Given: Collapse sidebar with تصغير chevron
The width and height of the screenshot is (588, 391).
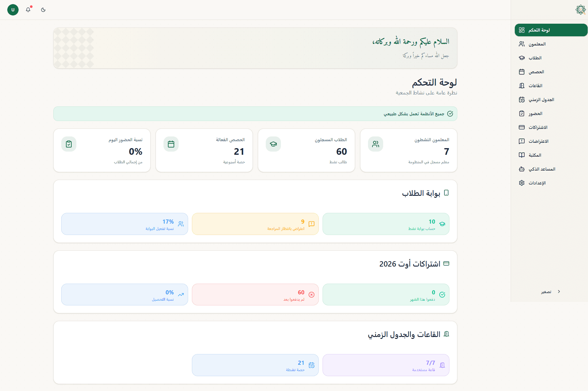Looking at the screenshot, I should tap(559, 292).
